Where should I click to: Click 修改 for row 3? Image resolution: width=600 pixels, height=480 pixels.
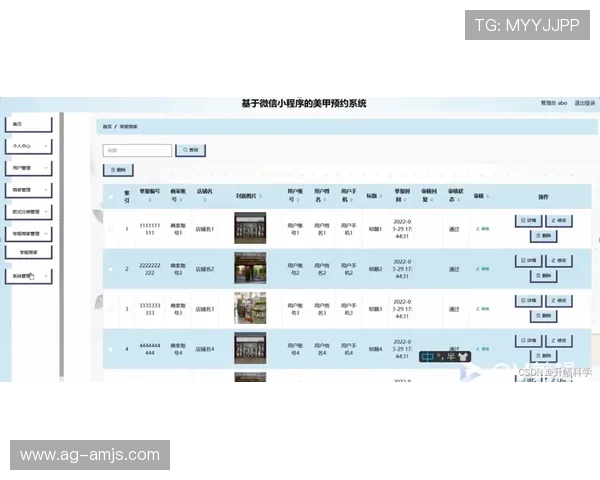tap(559, 300)
